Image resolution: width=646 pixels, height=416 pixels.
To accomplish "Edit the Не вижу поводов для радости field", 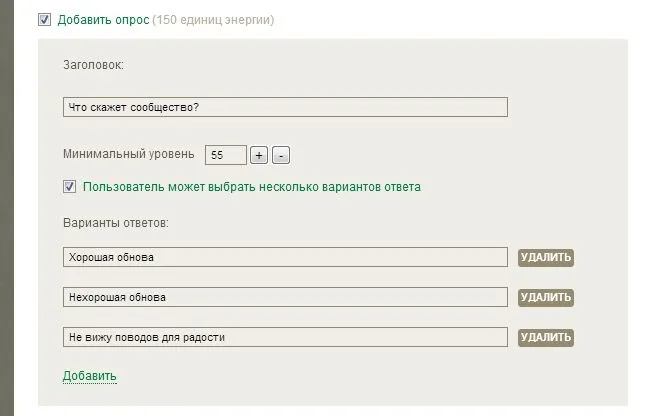I will click(x=285, y=337).
